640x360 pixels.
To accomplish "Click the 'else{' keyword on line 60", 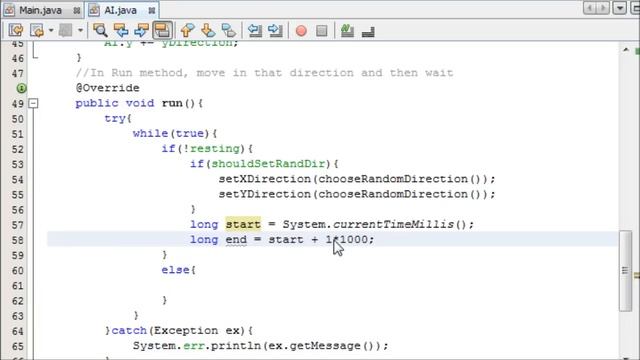I will pyautogui.click(x=178, y=270).
